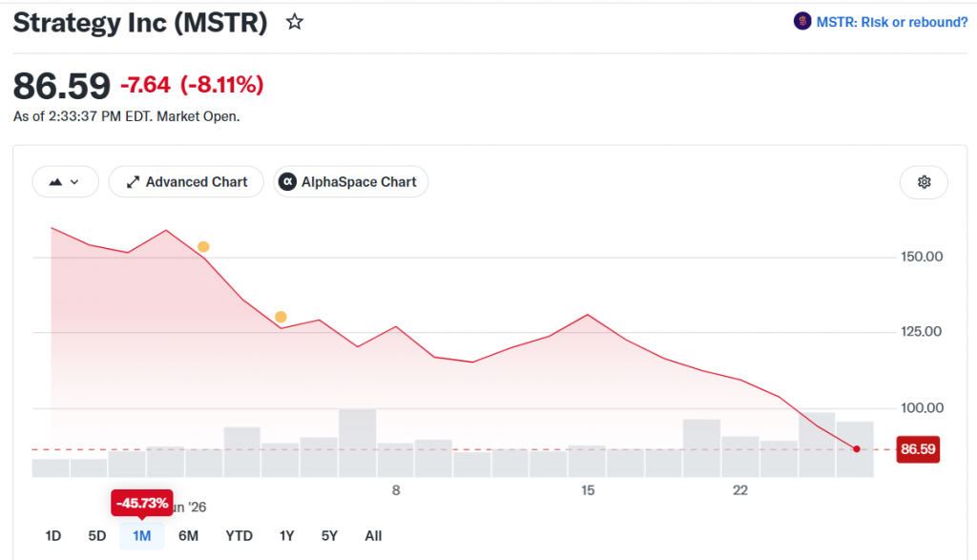Select the 5D time range
The image size is (977, 560).
(97, 536)
